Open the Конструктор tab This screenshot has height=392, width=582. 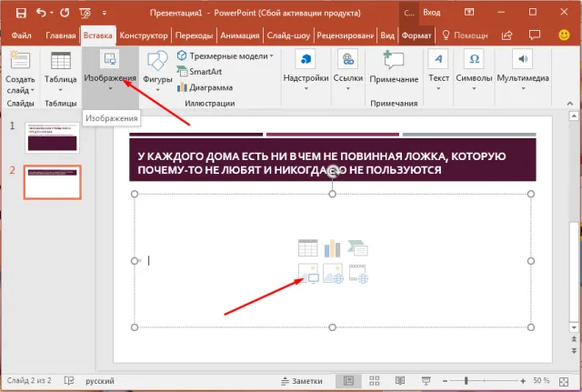[144, 35]
